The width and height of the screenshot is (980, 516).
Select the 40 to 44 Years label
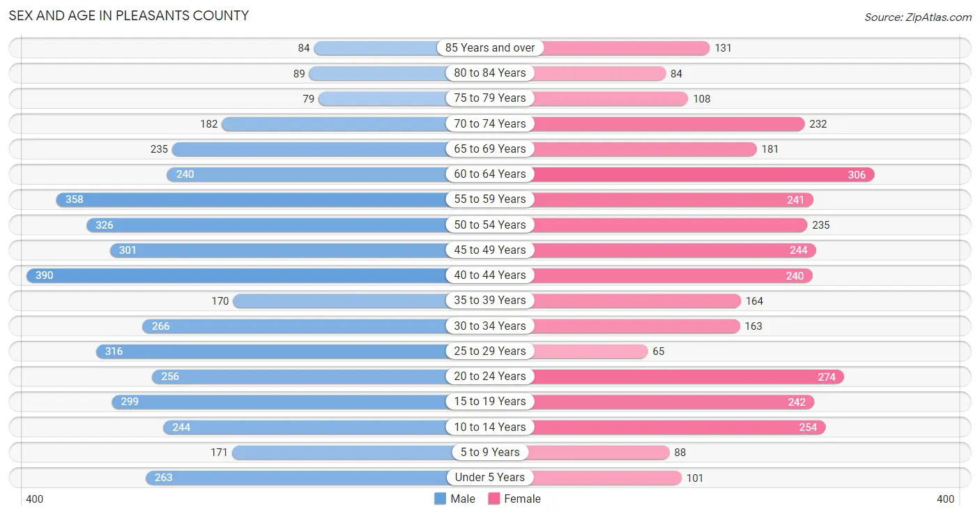490,275
